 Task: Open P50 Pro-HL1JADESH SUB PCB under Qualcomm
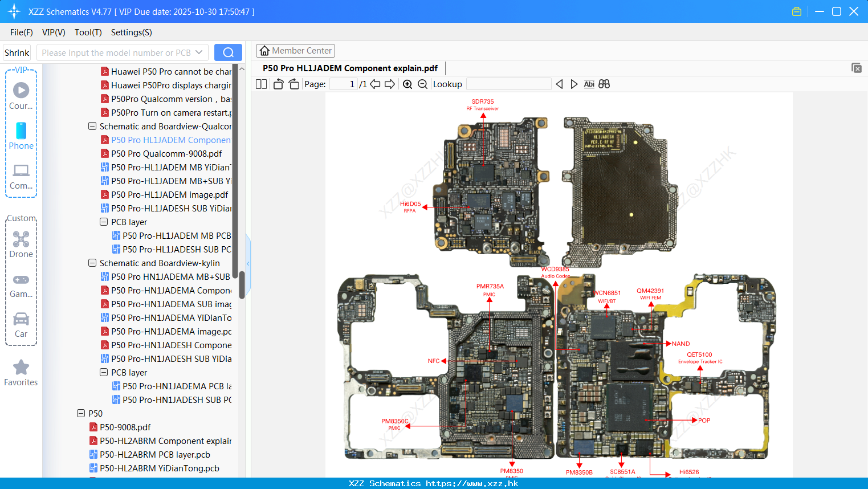172,249
